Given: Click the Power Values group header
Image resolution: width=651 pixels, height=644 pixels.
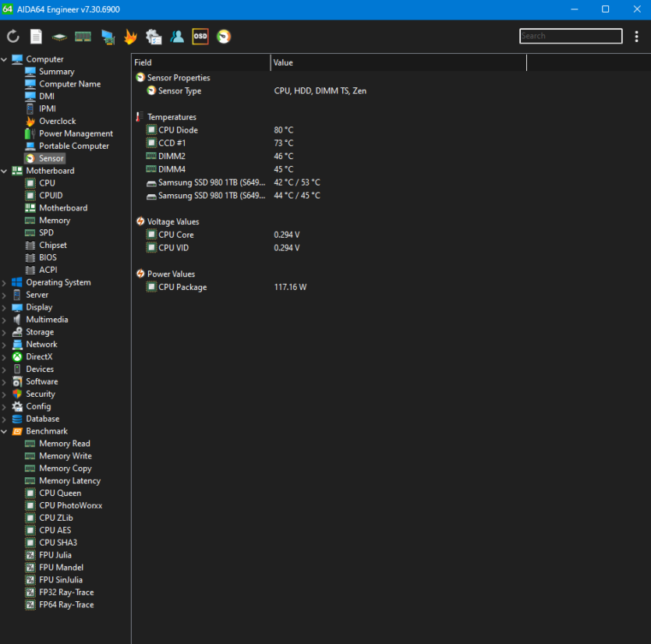Looking at the screenshot, I should pos(171,274).
